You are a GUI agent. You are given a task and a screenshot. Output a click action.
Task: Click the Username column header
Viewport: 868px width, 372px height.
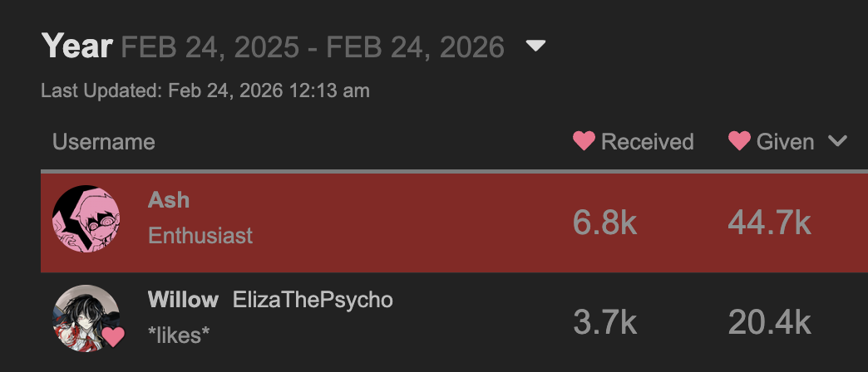(104, 142)
